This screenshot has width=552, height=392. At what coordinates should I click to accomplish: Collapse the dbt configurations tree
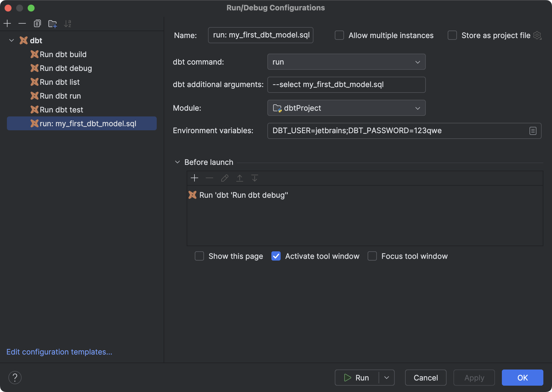coord(12,40)
